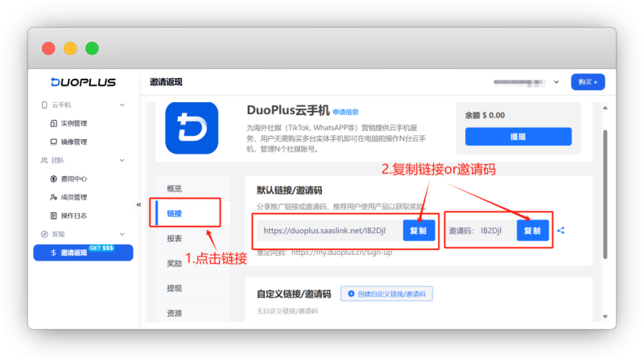Open the account dropdown chevron

[x=556, y=82]
